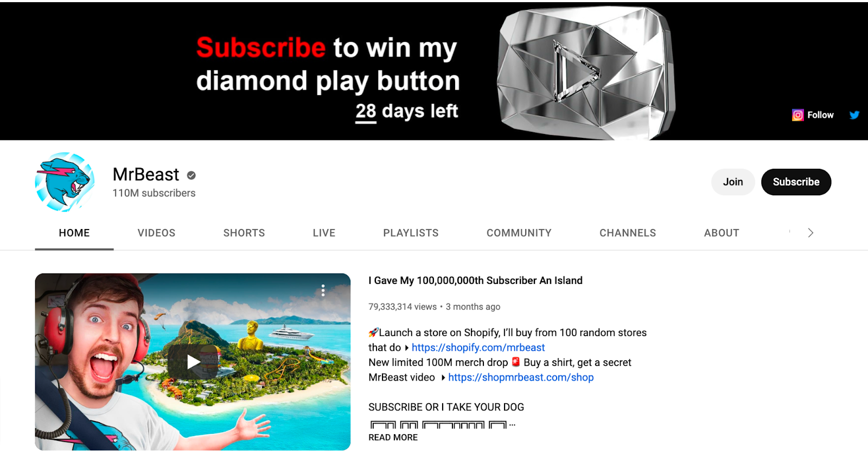Open the shopmrbeast.com/shop link
The image size is (868, 457).
click(521, 377)
